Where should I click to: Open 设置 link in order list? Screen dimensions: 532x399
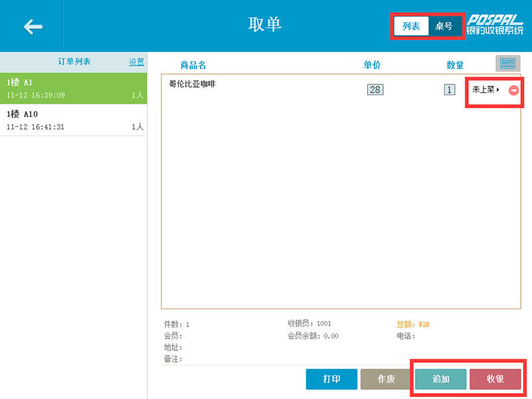(136, 62)
